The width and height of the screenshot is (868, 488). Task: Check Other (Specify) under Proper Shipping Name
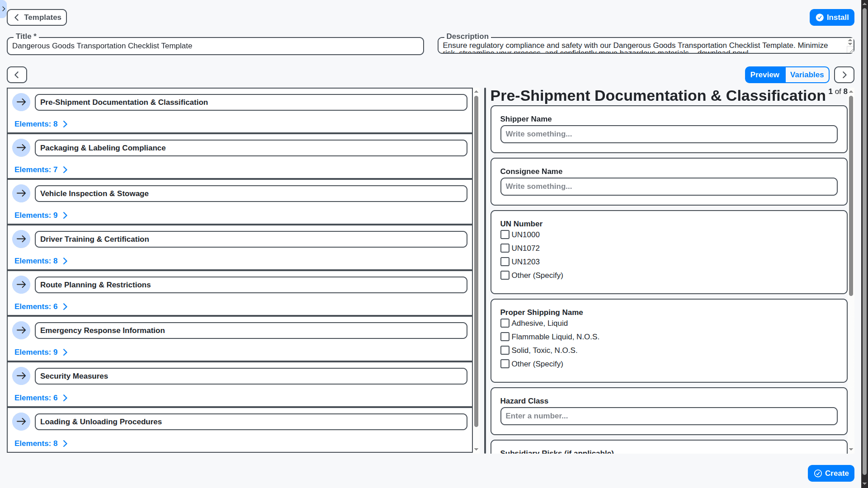point(505,364)
